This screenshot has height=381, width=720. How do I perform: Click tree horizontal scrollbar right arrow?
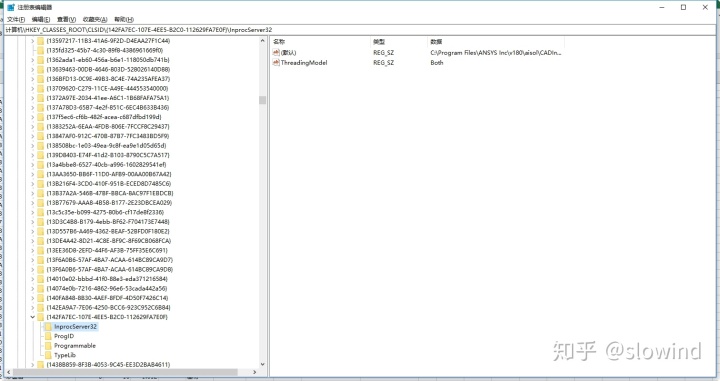click(x=255, y=372)
